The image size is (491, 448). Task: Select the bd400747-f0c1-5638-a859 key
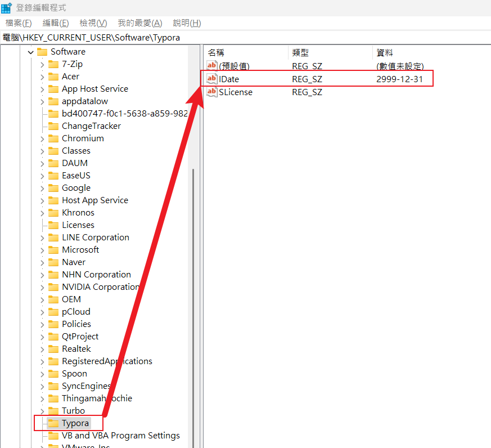point(125,114)
